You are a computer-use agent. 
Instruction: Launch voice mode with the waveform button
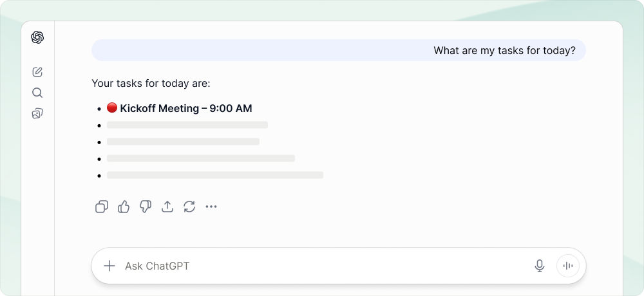(568, 266)
